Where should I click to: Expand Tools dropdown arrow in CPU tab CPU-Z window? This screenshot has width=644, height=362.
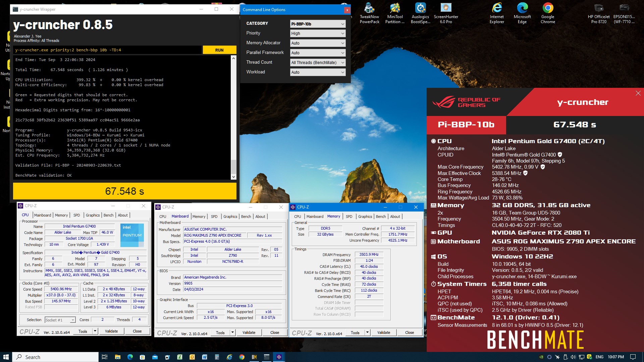[x=95, y=331]
